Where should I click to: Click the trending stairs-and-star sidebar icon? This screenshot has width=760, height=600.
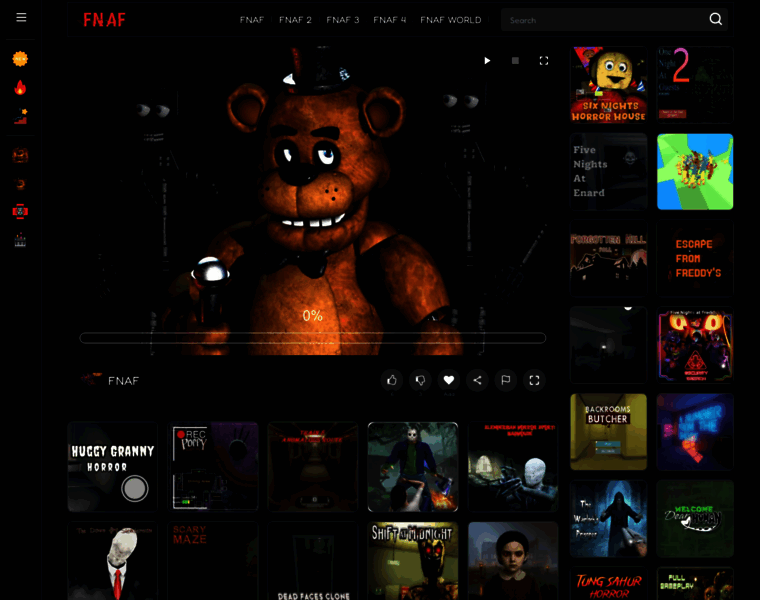pyautogui.click(x=20, y=116)
